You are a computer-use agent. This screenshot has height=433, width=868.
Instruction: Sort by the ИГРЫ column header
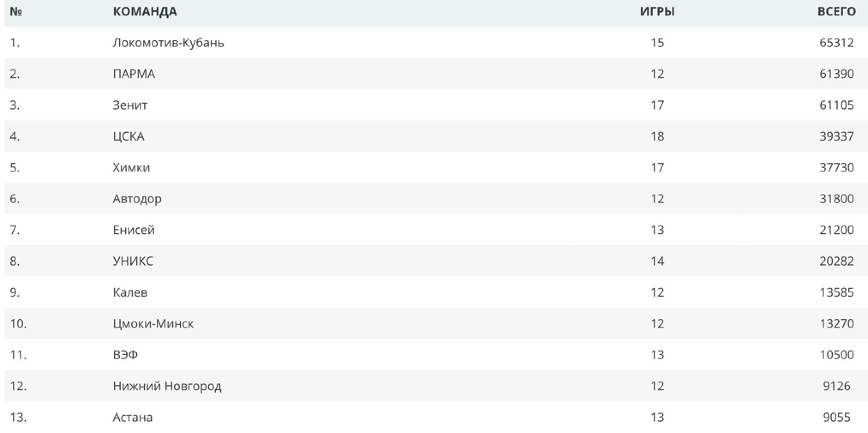click(x=657, y=11)
